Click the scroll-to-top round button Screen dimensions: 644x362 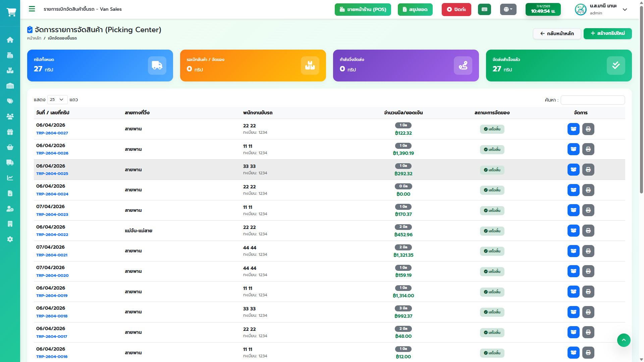pyautogui.click(x=624, y=340)
